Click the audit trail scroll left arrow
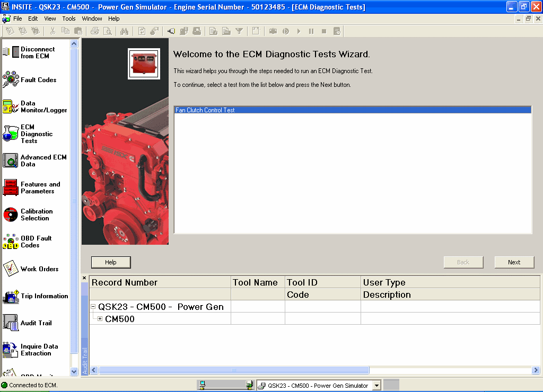 [x=94, y=370]
